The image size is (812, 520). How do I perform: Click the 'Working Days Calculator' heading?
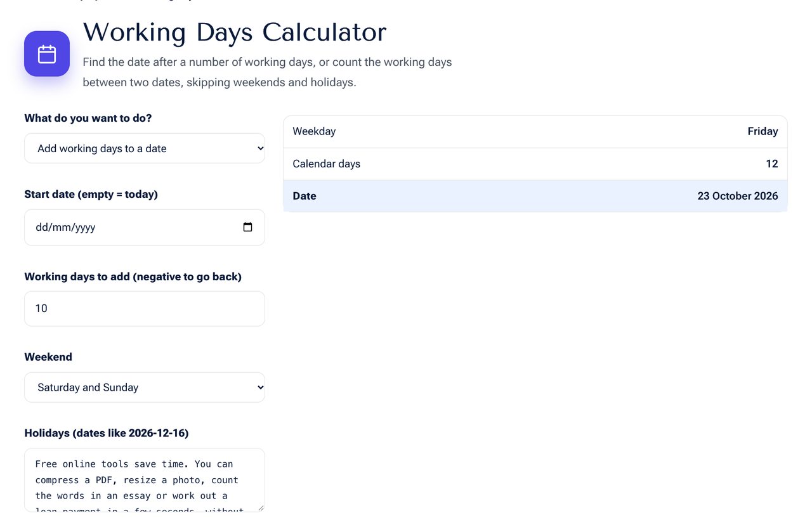click(235, 32)
